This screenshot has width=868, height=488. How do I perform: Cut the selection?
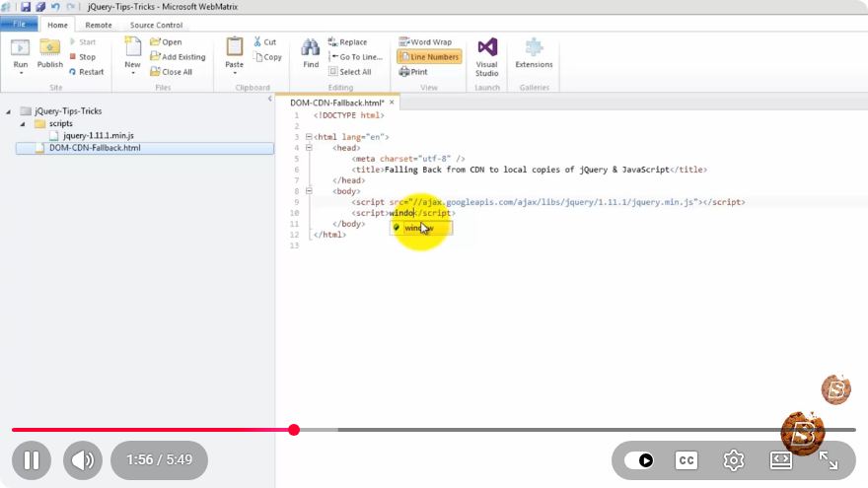[x=264, y=42]
